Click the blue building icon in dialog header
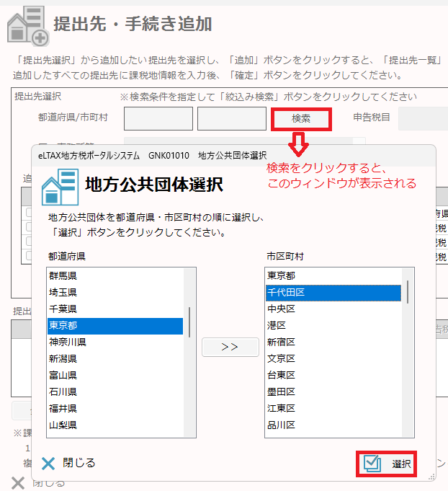 [x=60, y=187]
